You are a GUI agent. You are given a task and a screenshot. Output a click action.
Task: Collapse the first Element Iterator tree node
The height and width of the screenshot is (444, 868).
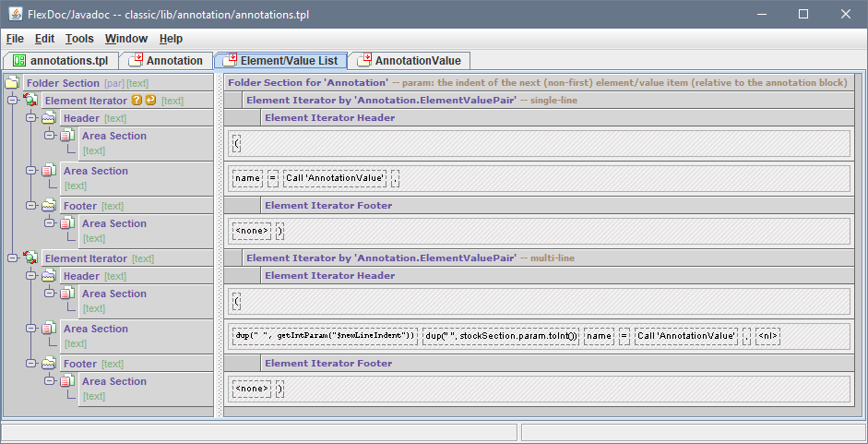point(12,101)
